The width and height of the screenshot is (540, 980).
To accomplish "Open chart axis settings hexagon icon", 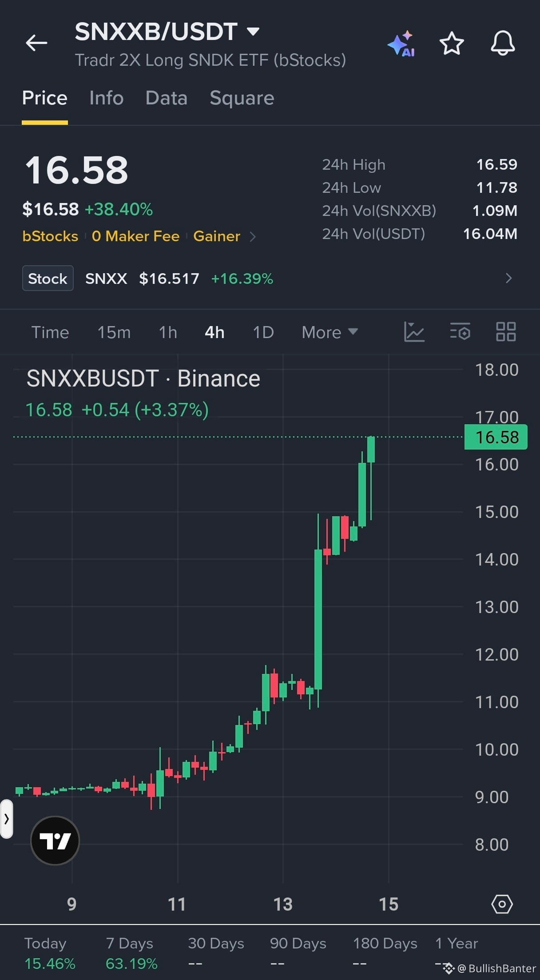I will click(502, 904).
